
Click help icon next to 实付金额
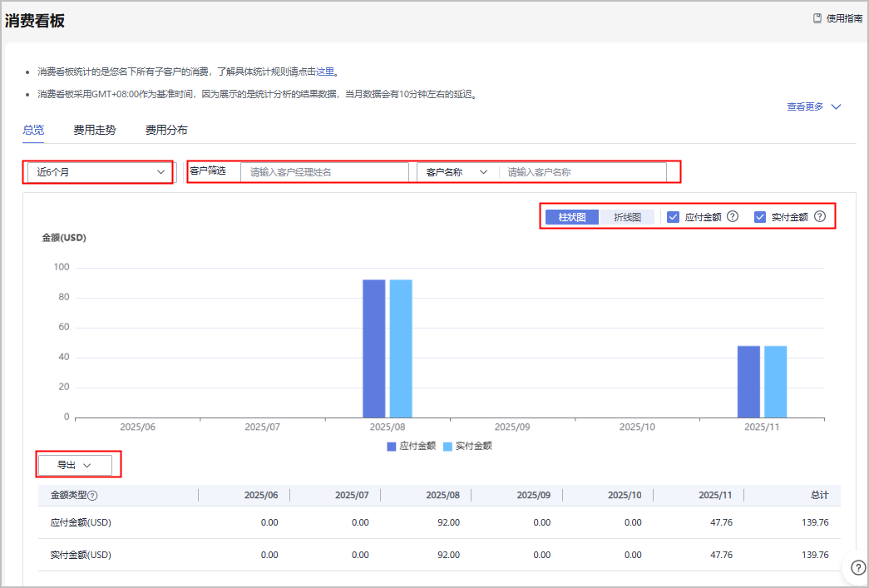click(x=820, y=216)
